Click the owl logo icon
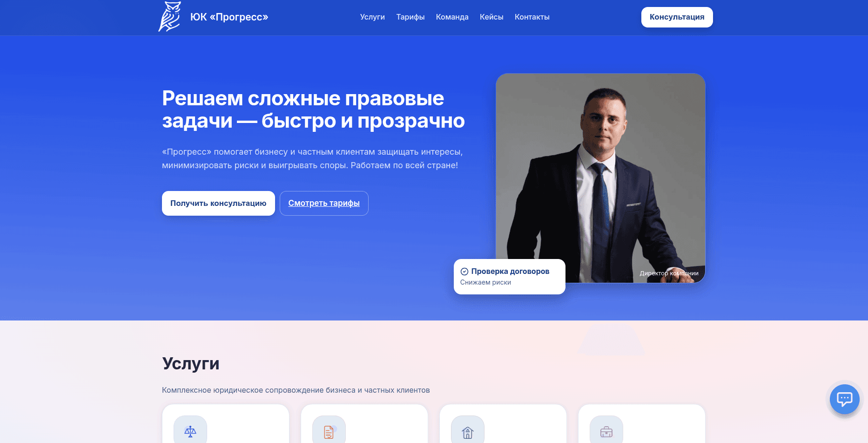Image resolution: width=868 pixels, height=443 pixels. click(170, 17)
